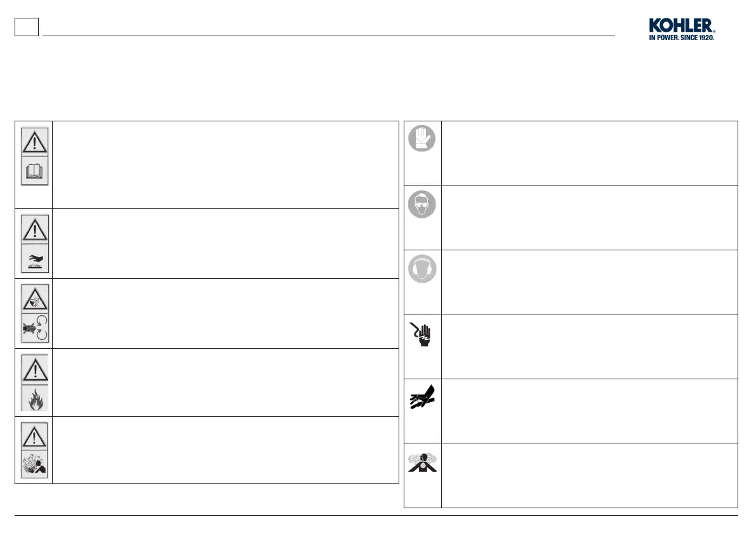This screenshot has width=756, height=533.
Task: Click the safety goggles face icon
Action: pos(422,204)
